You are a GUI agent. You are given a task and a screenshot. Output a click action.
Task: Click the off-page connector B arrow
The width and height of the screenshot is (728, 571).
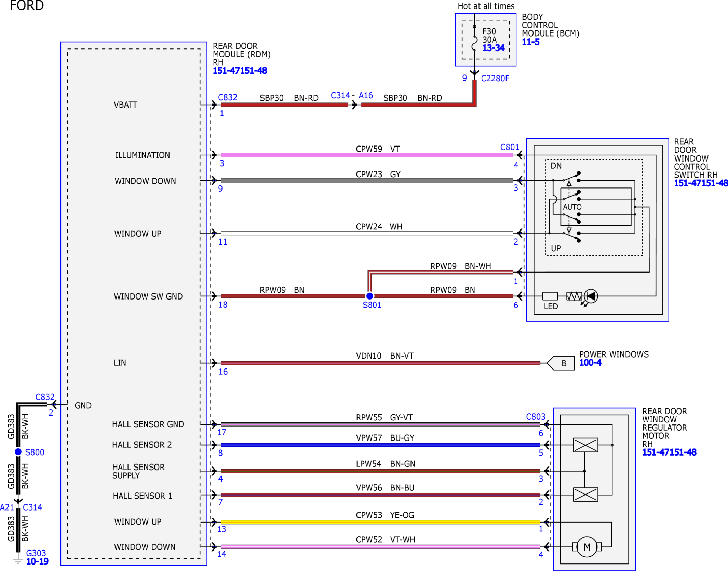(x=561, y=363)
